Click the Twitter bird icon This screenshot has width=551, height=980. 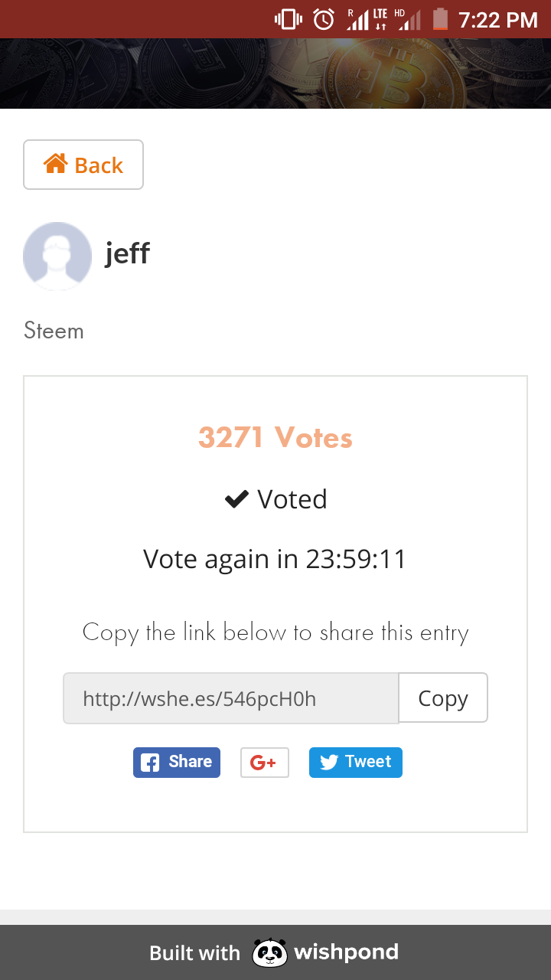tap(329, 763)
